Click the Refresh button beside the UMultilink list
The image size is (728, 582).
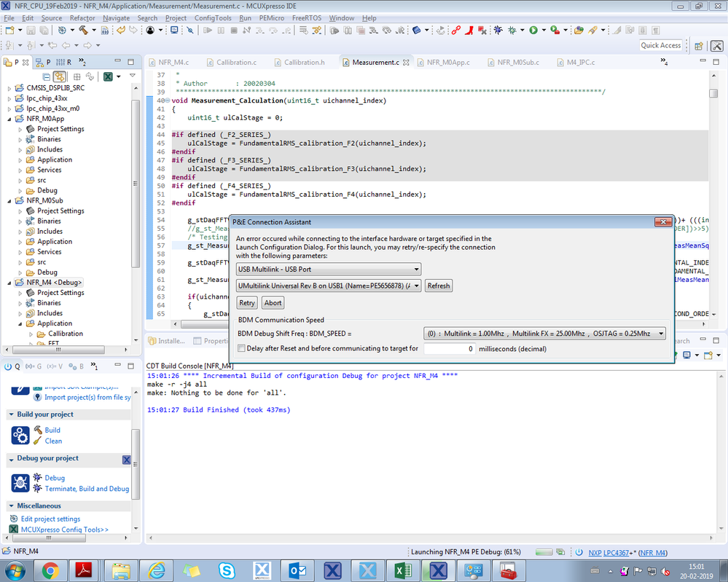click(439, 286)
